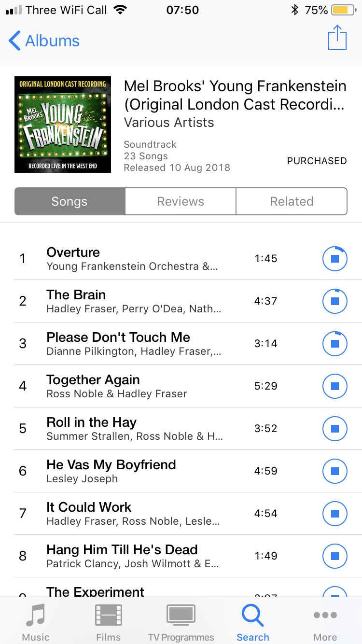Screen dimensions: 362x644
Task: Go back to Albums
Action: click(x=44, y=41)
